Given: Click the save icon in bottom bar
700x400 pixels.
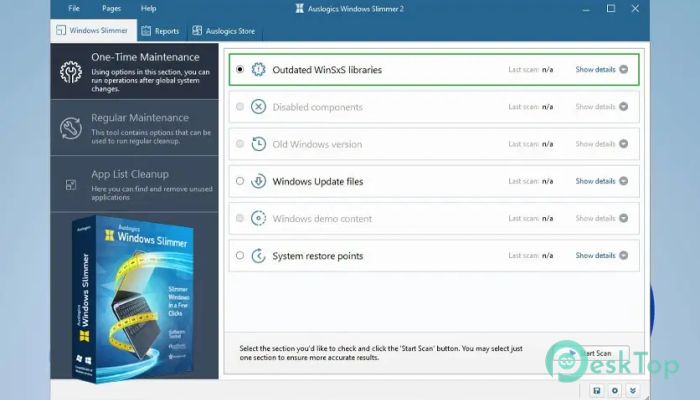Looking at the screenshot, I should [x=597, y=391].
